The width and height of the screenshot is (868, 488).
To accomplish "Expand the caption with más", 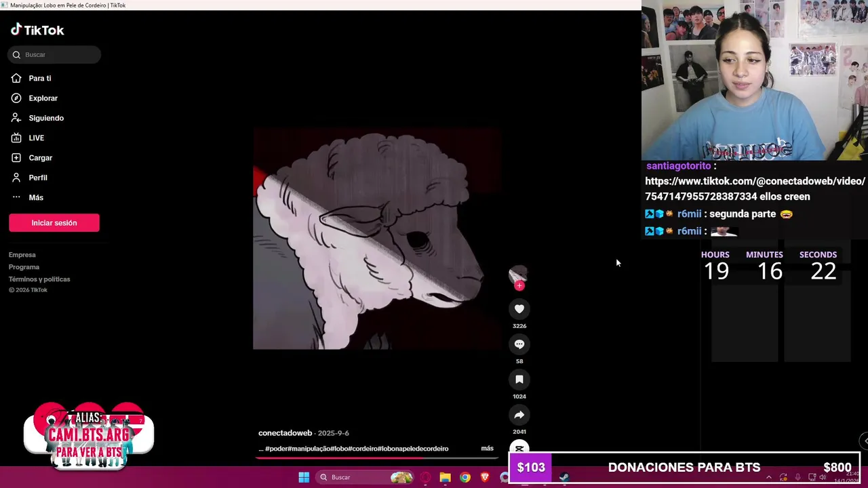I will [488, 449].
